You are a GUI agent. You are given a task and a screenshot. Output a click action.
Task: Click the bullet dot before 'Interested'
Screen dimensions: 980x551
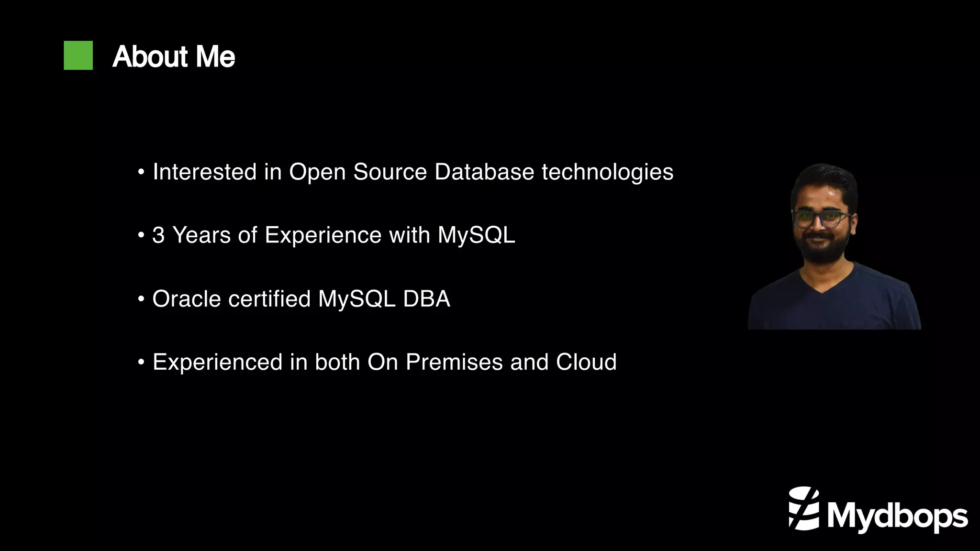[141, 172]
